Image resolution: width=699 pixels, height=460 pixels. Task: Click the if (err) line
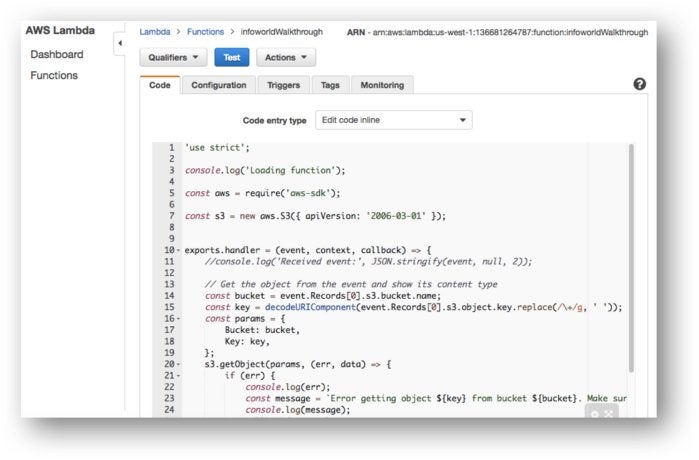tap(250, 376)
